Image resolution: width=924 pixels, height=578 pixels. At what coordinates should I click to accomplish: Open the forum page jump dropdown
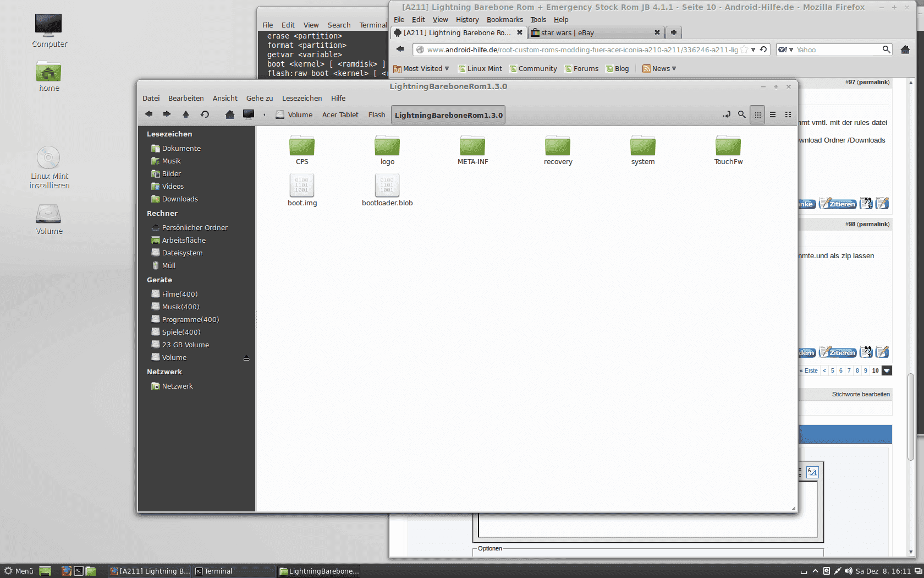[x=887, y=370]
